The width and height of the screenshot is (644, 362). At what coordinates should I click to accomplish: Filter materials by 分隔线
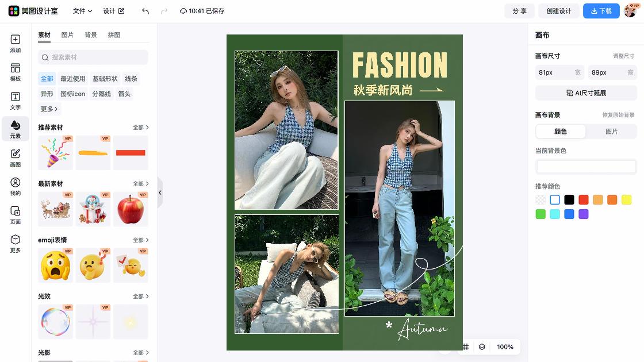click(x=101, y=94)
